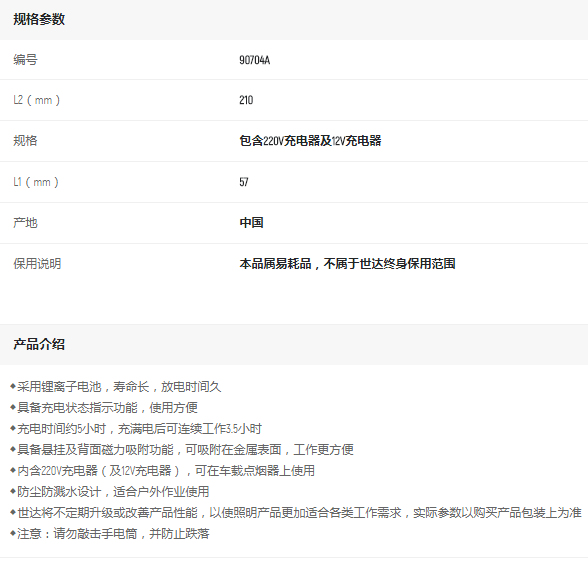The width and height of the screenshot is (588, 566).
Task: Click the bullet about 采用锂离子电池
Action: (116, 387)
